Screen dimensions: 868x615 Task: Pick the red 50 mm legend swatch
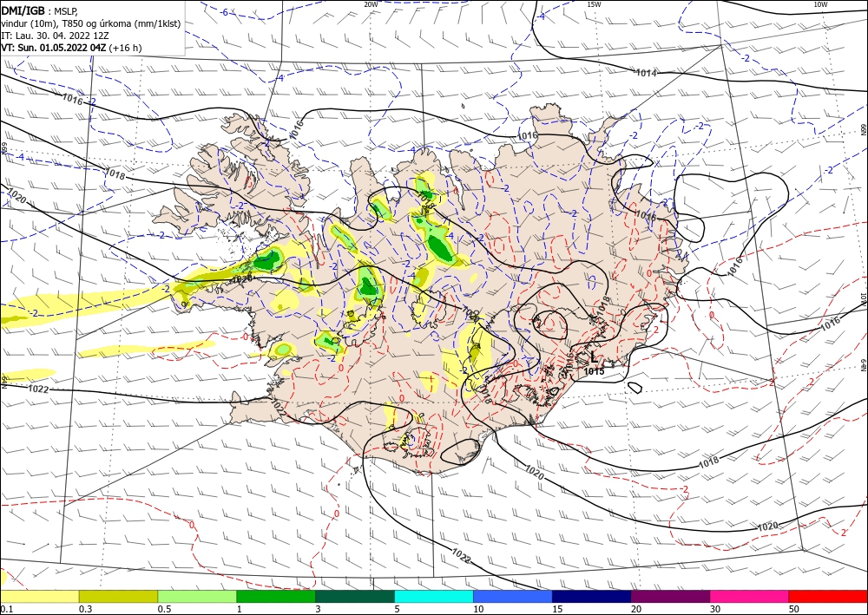(828, 596)
